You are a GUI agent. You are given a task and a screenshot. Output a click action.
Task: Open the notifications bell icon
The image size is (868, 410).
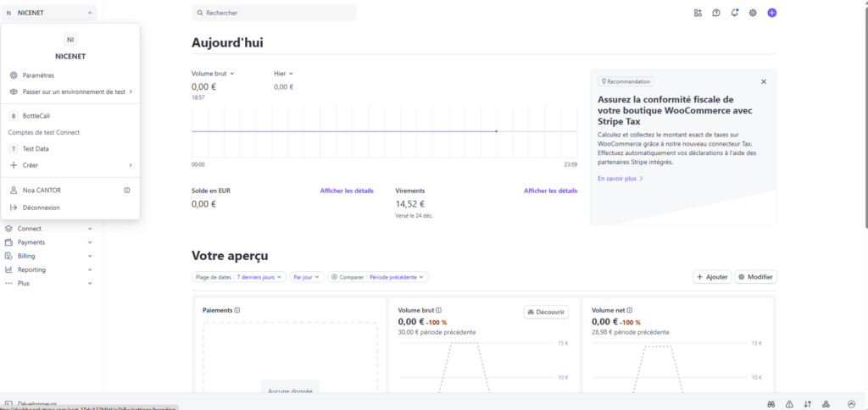tap(734, 13)
